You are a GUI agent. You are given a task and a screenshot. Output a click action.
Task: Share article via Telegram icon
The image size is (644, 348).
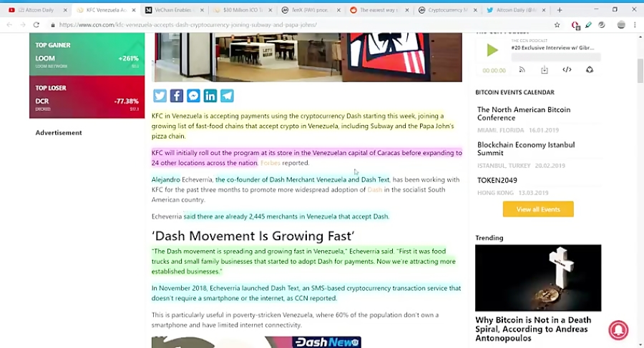coord(227,96)
